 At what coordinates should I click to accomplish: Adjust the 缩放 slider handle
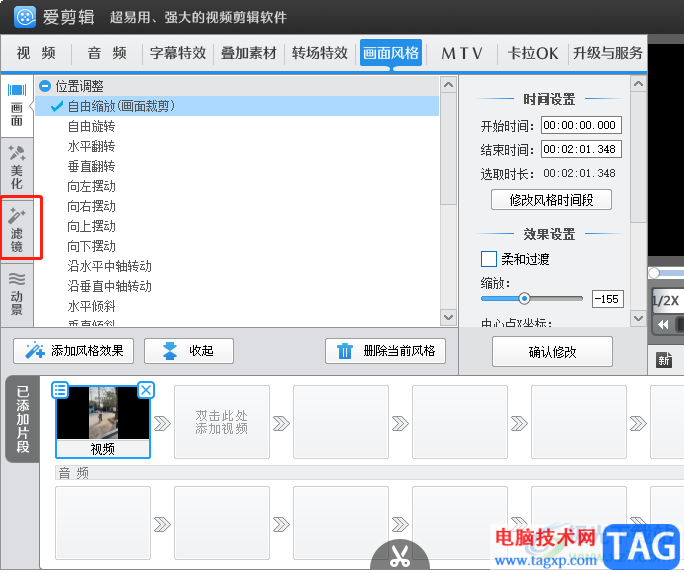[x=524, y=299]
